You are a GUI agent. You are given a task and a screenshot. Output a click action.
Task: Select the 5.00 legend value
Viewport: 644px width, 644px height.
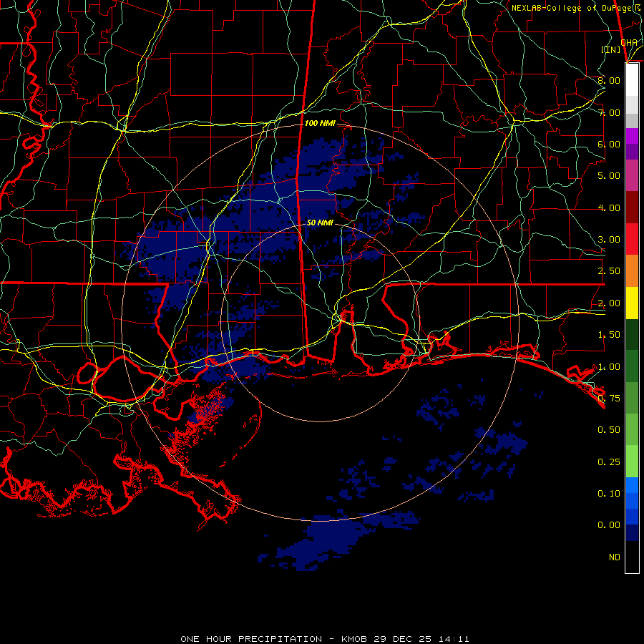609,176
